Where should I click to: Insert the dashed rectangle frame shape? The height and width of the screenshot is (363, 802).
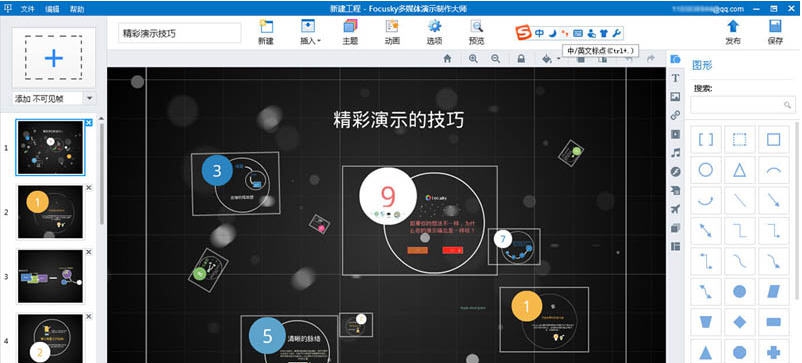click(740, 140)
